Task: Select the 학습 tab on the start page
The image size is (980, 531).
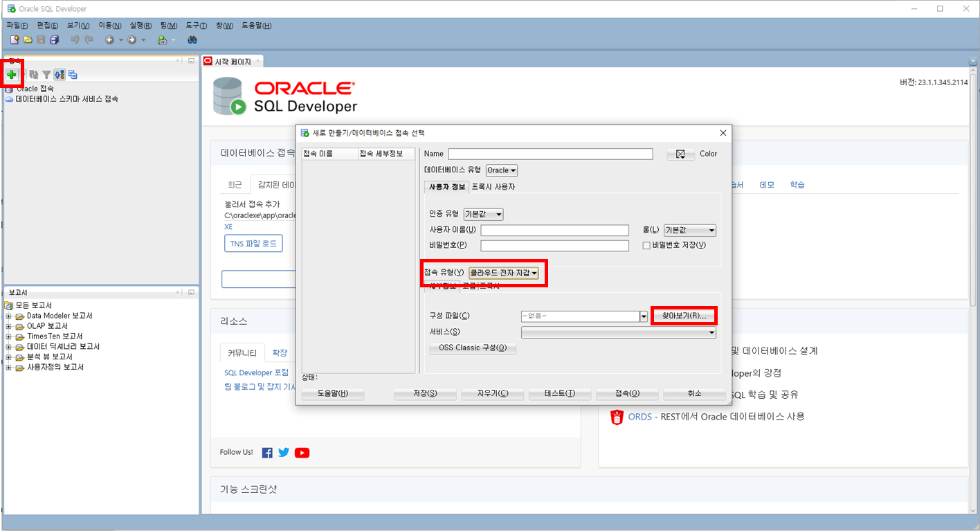Action: 797,185
